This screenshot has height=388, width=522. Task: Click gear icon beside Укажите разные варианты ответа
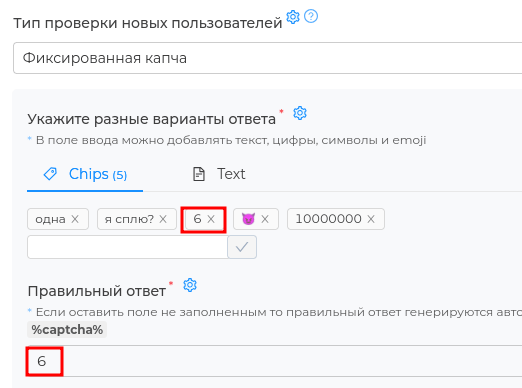click(x=300, y=113)
